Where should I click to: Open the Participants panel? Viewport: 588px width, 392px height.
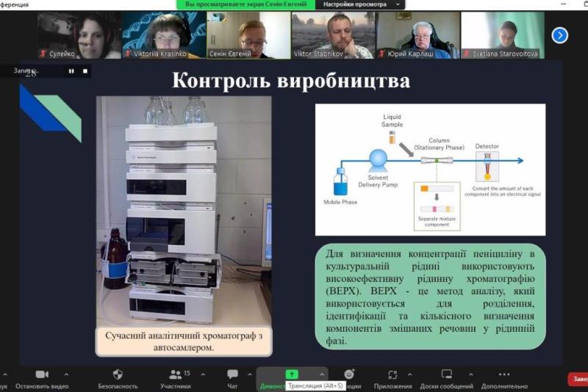[x=176, y=379]
